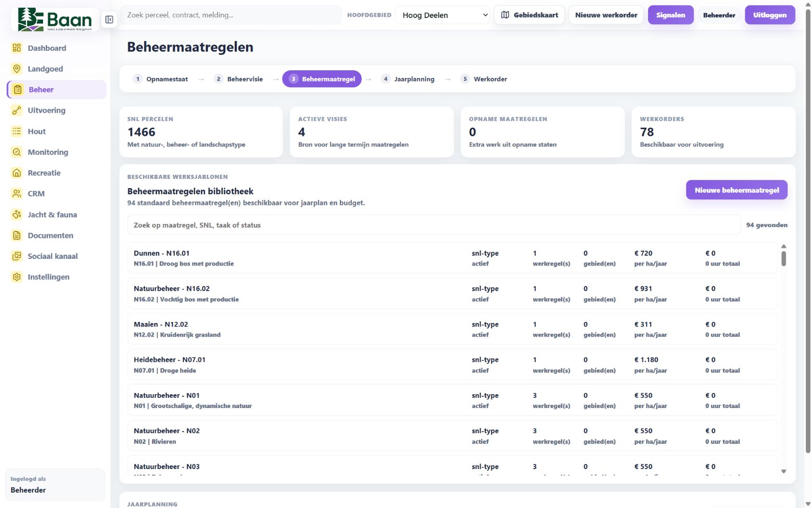Open the Natuurbeheer - N02 row

(452, 436)
